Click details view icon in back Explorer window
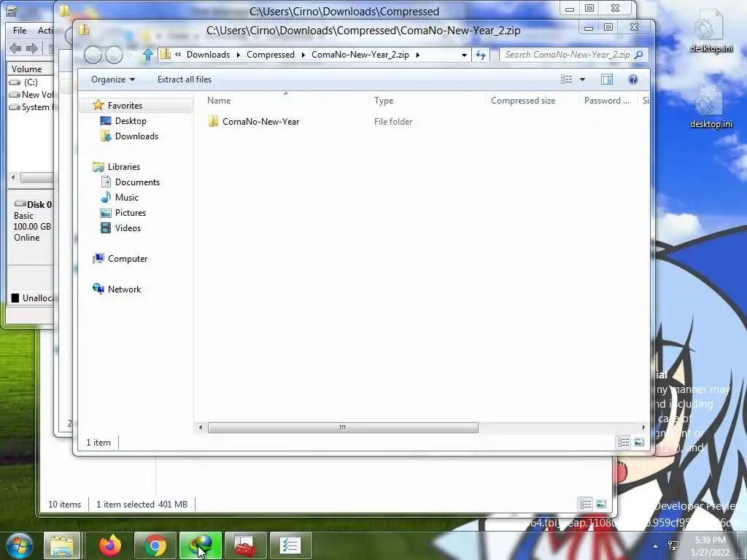747x560 pixels. pos(586,504)
